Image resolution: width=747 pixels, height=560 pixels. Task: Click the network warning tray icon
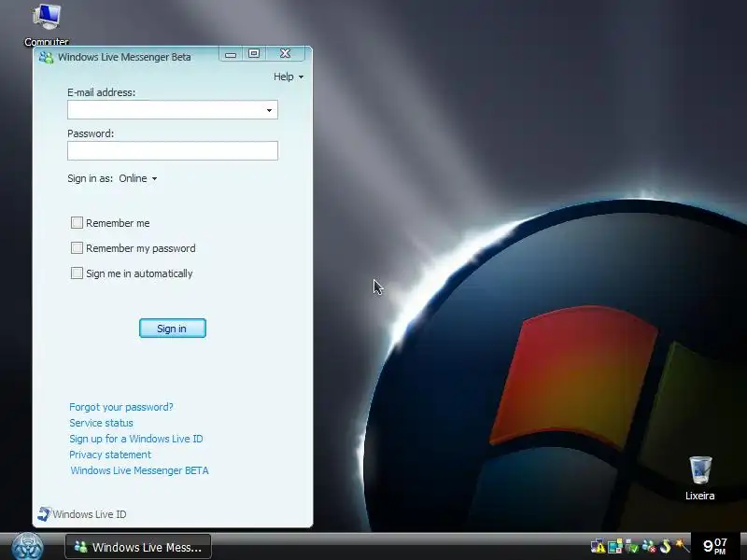[x=598, y=546]
